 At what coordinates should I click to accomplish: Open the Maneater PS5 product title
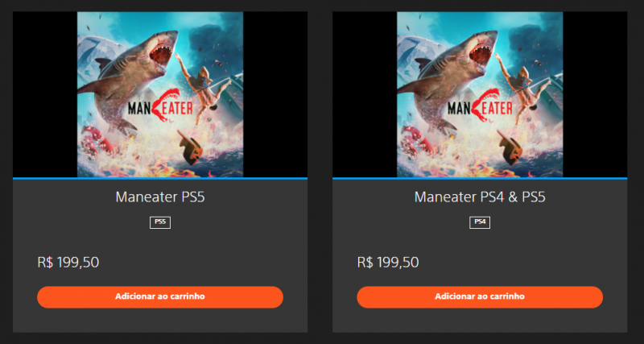click(x=160, y=197)
